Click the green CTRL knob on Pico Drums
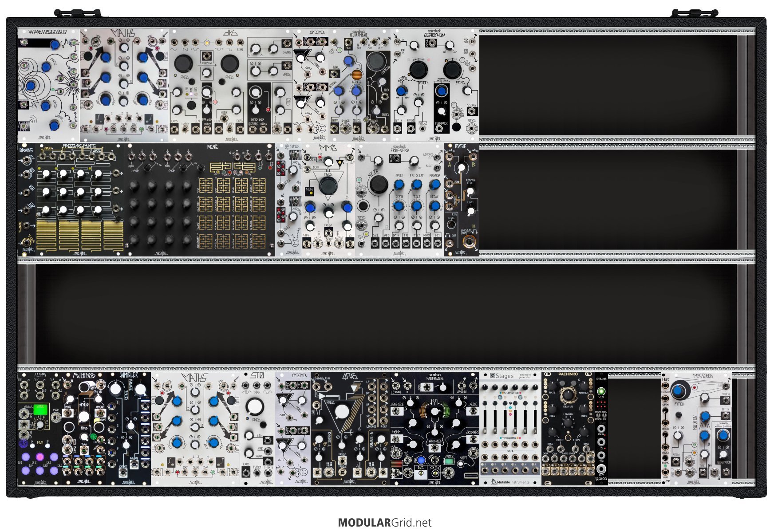 [x=601, y=392]
